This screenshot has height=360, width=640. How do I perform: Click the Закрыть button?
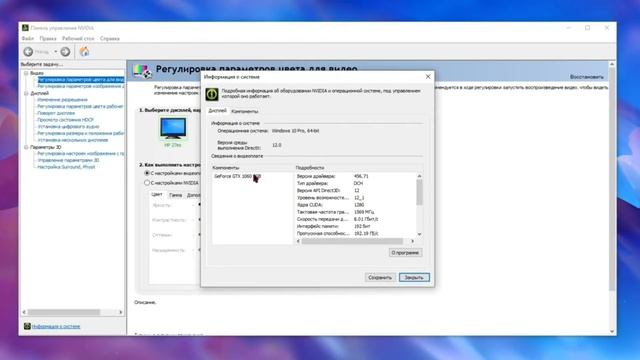[x=414, y=278]
